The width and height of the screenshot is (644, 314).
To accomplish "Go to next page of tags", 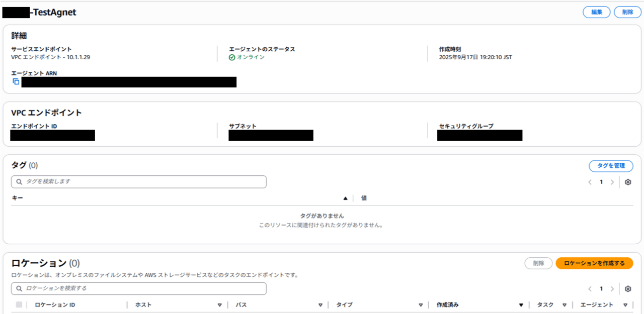I will click(612, 182).
